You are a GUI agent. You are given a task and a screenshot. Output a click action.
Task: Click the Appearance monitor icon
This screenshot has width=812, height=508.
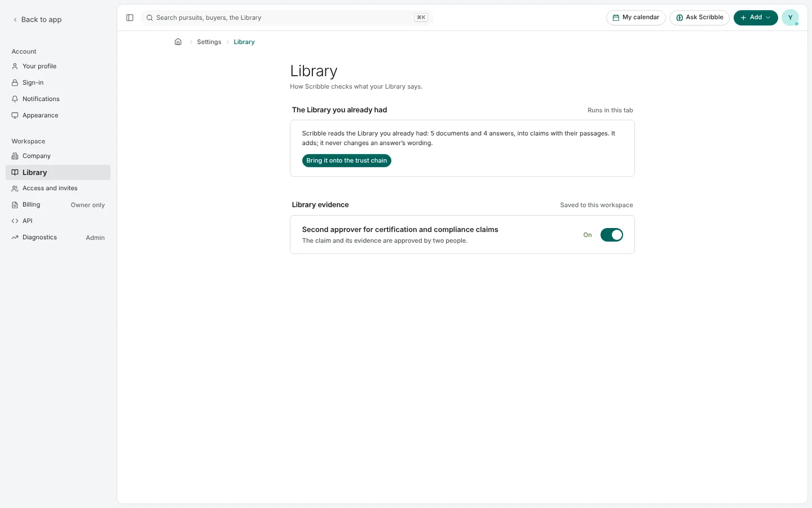coord(15,115)
